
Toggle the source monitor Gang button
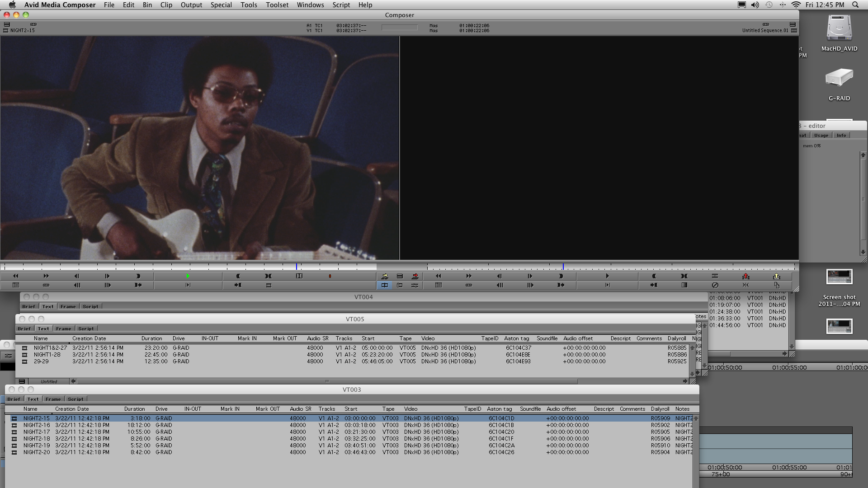(46, 285)
